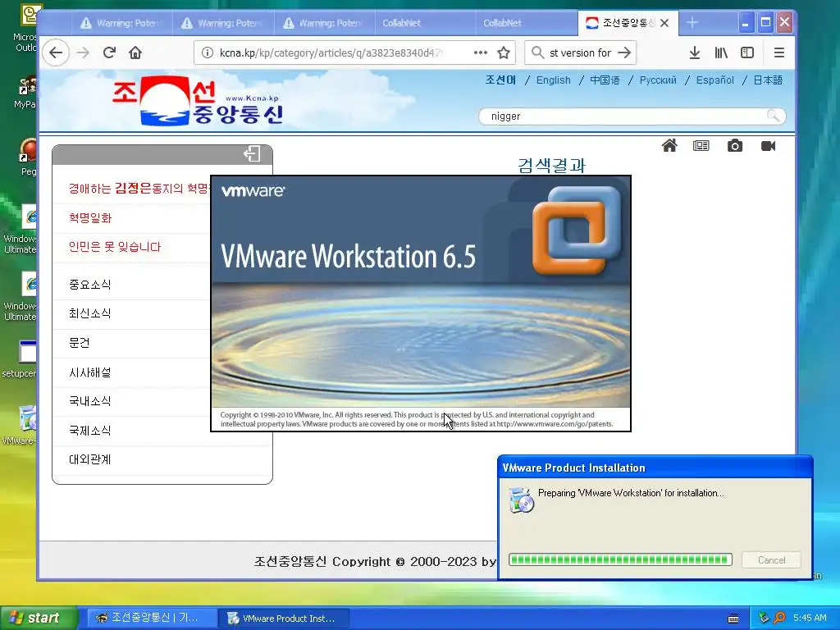Select VMware Product Inst taskbar button

coord(284,619)
